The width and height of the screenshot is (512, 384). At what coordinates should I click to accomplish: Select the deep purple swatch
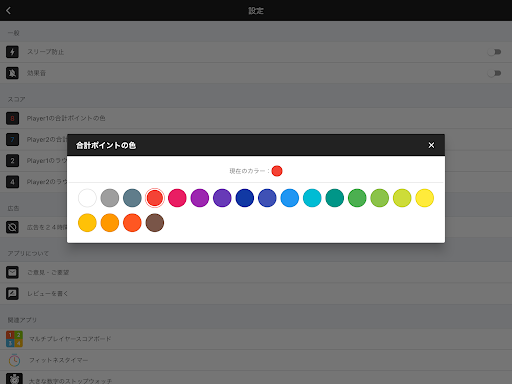pyautogui.click(x=222, y=198)
